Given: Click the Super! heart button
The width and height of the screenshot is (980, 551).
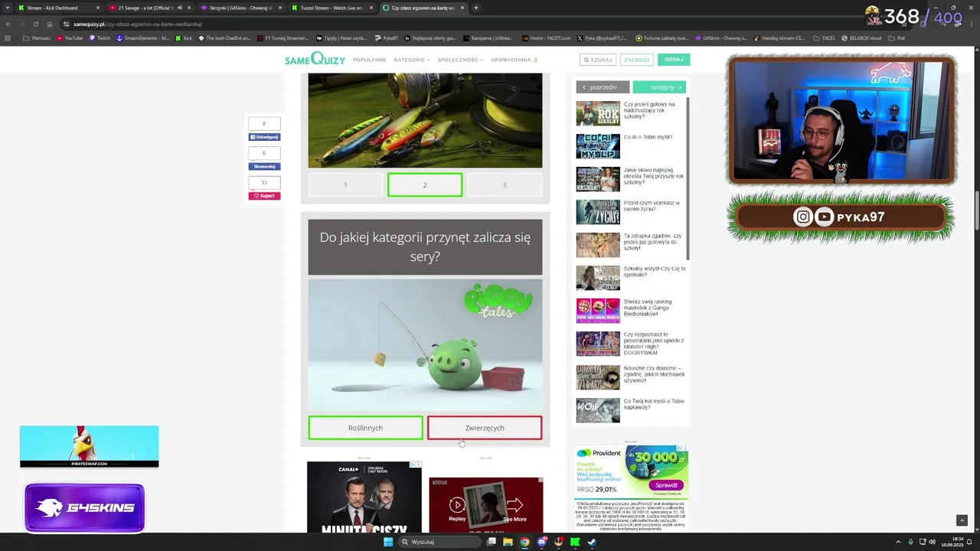Looking at the screenshot, I should 264,196.
